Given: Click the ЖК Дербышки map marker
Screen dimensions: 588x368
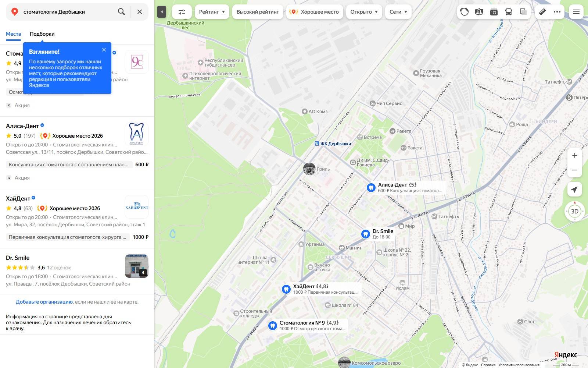Looking at the screenshot, I should (317, 144).
